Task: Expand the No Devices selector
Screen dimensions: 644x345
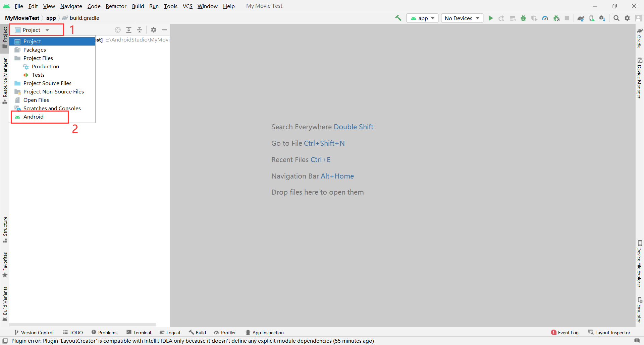Action: 462,18
